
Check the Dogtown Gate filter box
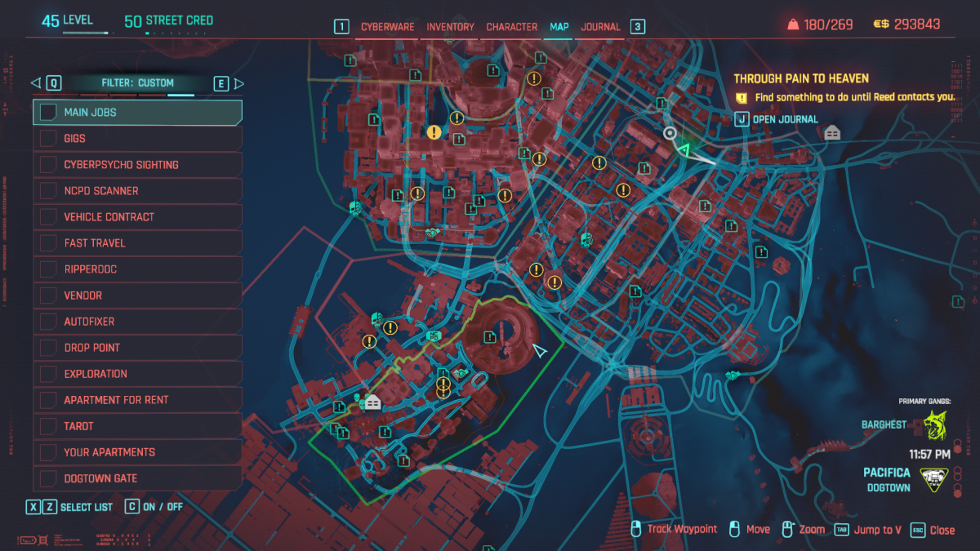(x=49, y=478)
